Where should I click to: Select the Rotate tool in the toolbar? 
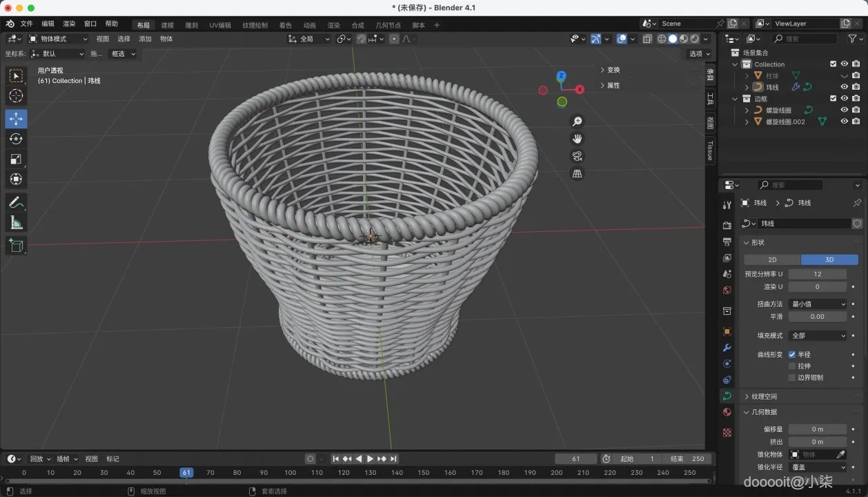(16, 139)
